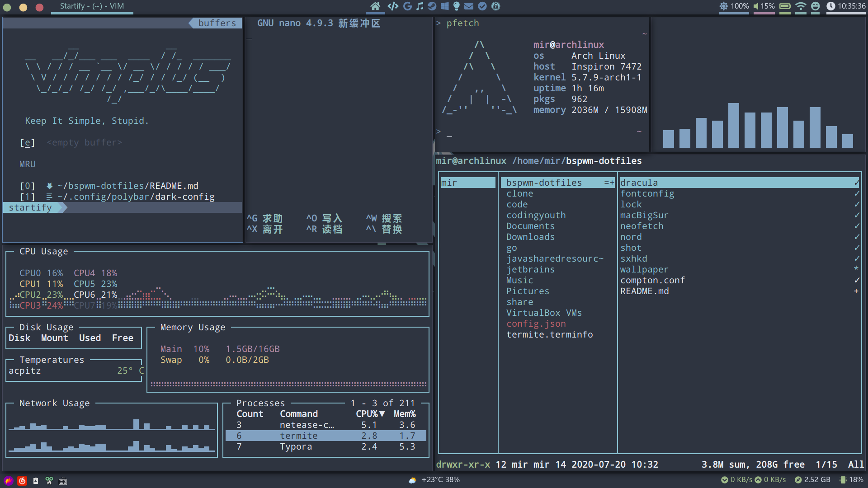Open the Windows logo workspace
The width and height of the screenshot is (868, 488).
[444, 6]
